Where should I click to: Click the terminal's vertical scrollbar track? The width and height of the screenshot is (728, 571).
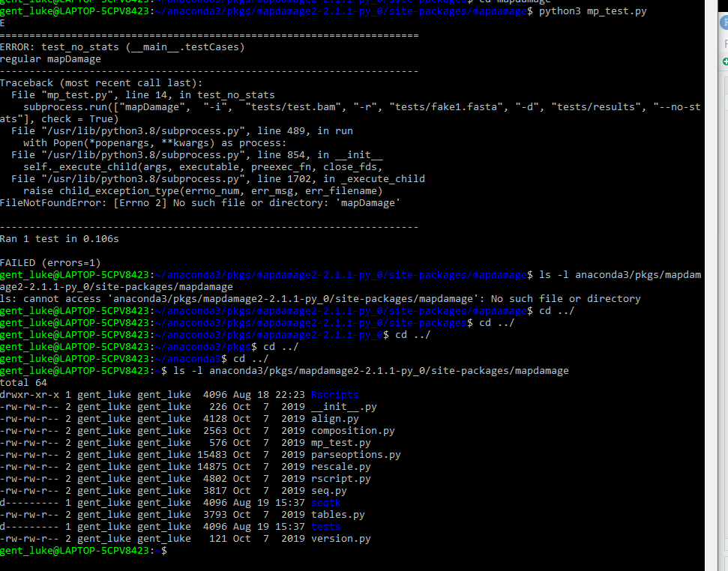[710, 285]
